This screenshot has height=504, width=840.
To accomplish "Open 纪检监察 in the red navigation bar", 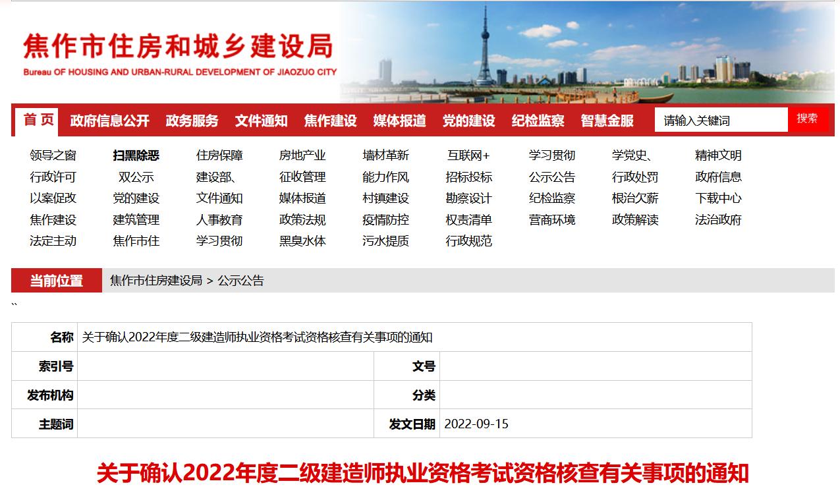I will pos(538,121).
